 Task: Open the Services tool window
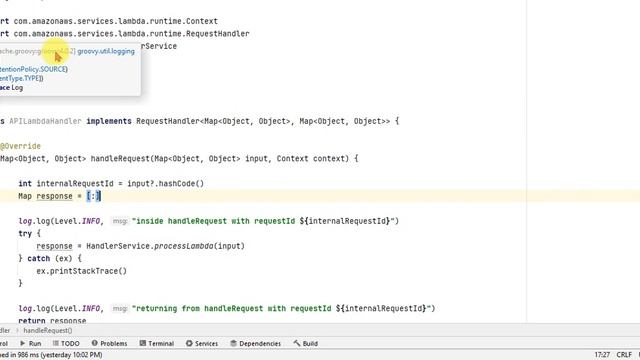click(x=202, y=344)
